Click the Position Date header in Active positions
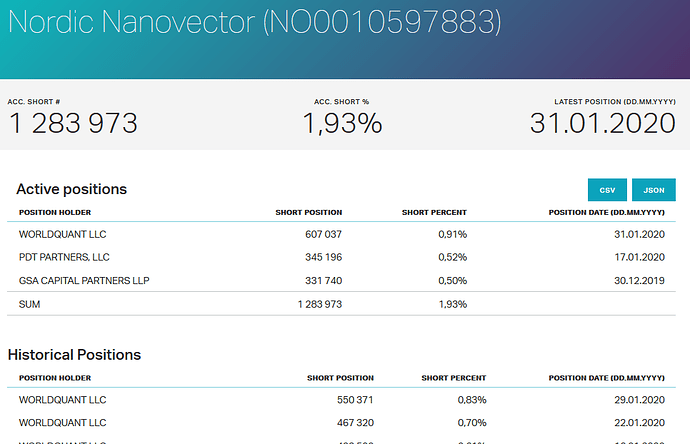This screenshot has height=444, width=690. [x=606, y=213]
